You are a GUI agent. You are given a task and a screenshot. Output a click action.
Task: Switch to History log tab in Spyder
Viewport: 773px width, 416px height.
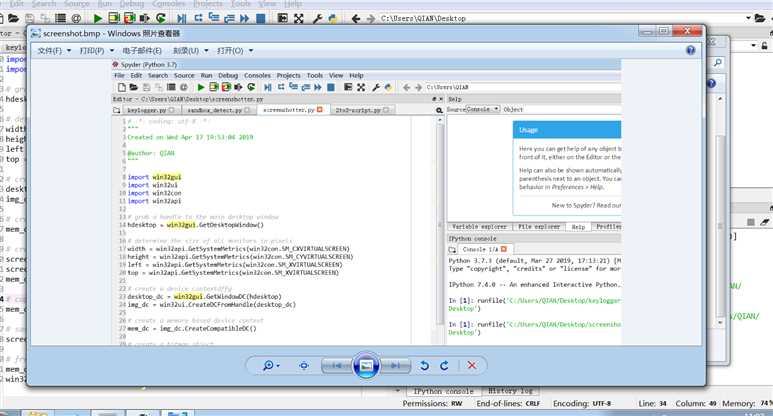(510, 391)
